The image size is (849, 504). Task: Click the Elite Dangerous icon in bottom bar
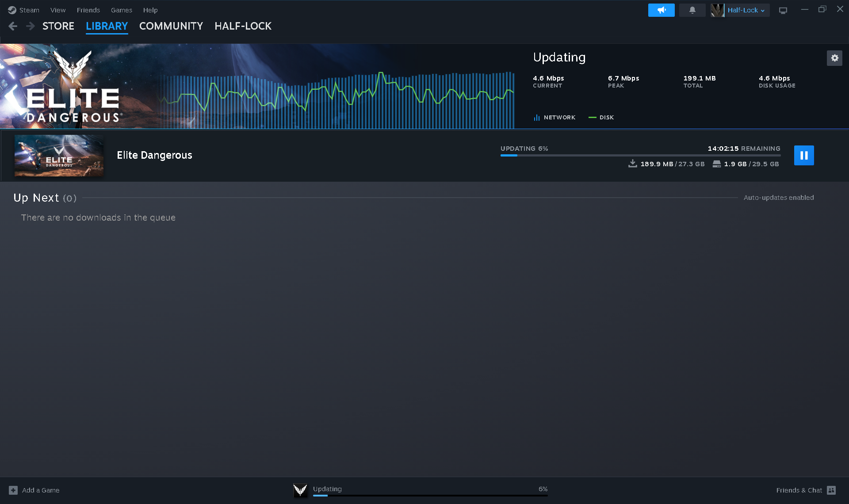300,490
